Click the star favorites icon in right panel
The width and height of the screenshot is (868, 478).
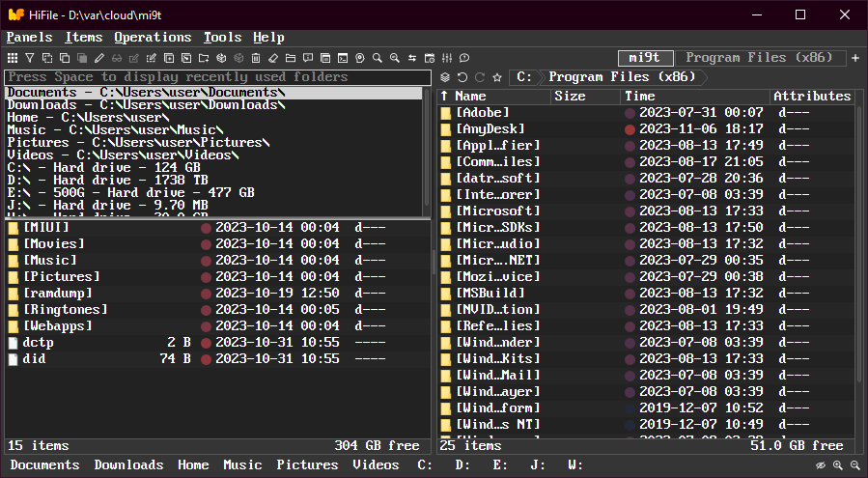point(496,77)
